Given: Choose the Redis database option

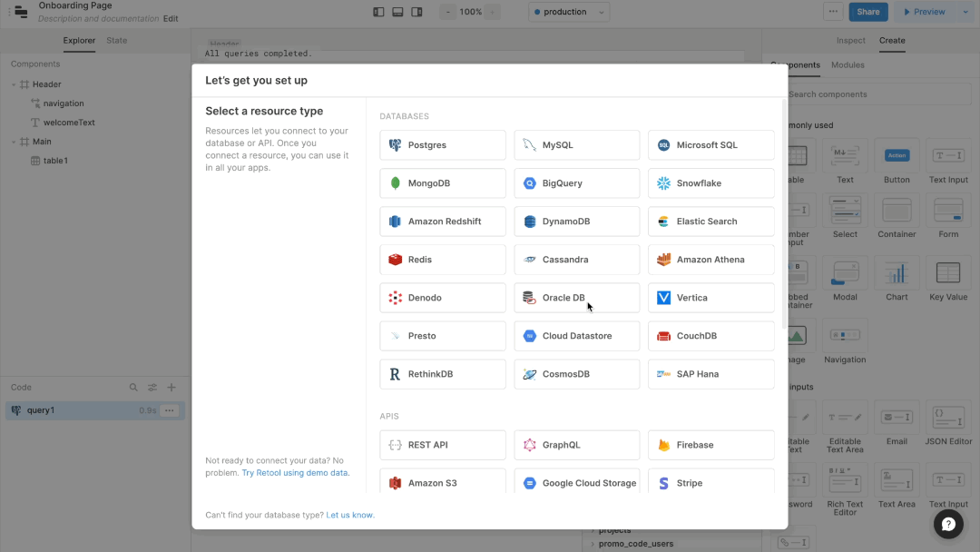Looking at the screenshot, I should [442, 260].
